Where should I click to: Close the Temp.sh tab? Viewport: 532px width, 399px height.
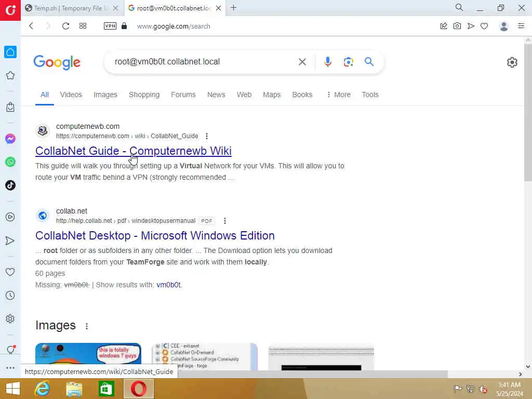pos(116,8)
